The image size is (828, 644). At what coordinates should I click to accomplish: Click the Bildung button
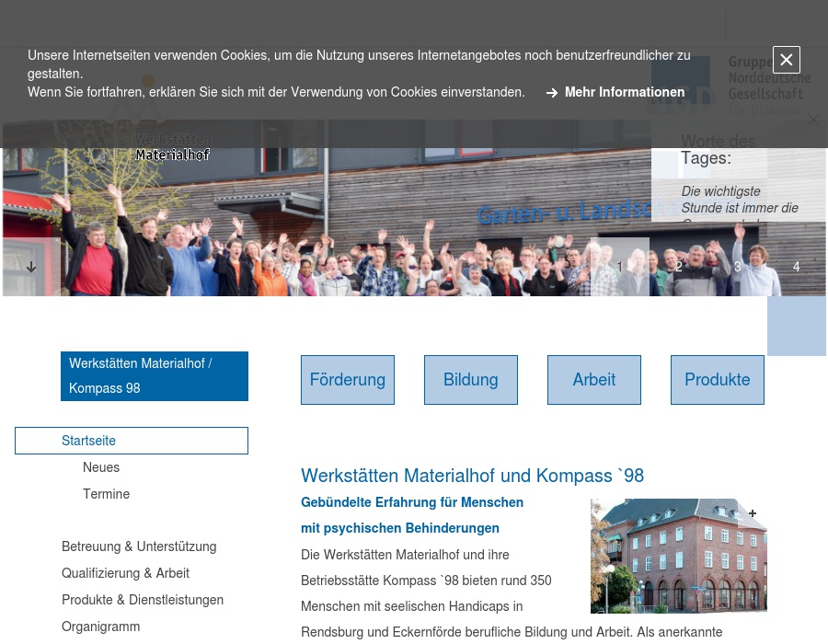470,379
